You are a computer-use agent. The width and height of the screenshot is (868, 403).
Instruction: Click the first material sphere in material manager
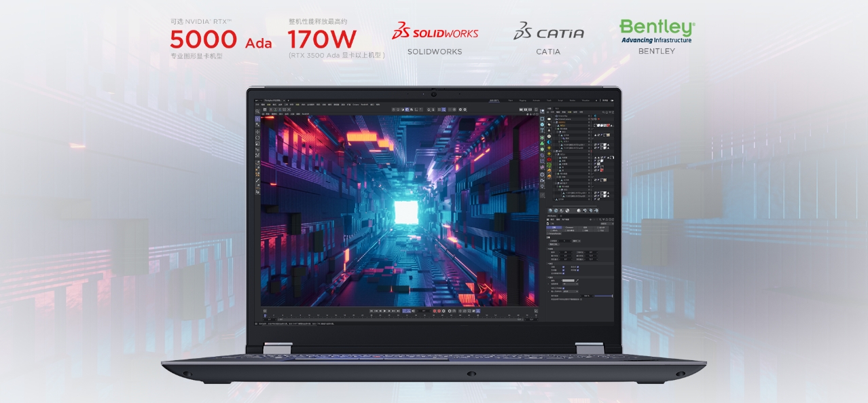coord(550,211)
